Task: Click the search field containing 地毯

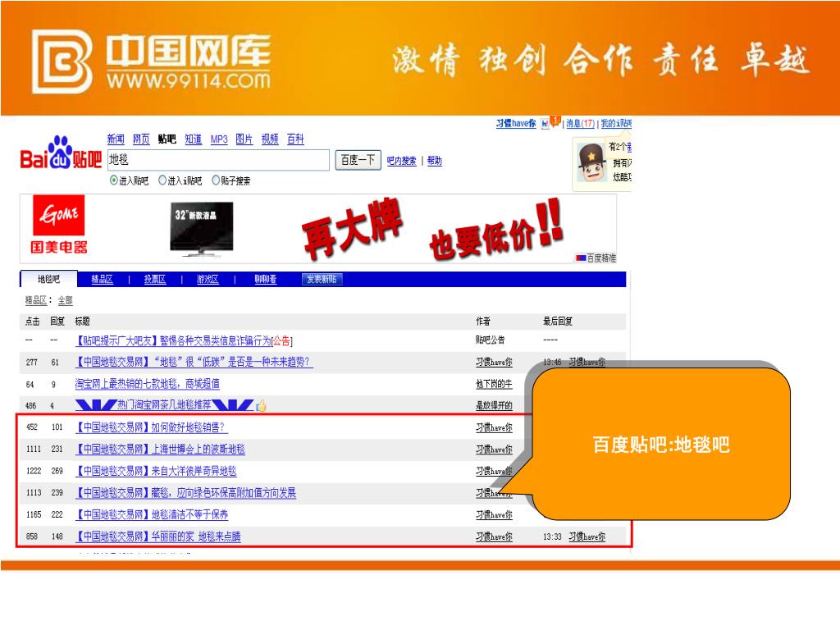Action: (218, 160)
